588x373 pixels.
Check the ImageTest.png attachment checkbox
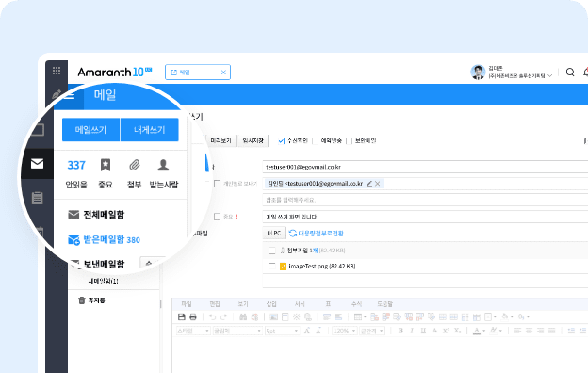click(x=272, y=267)
